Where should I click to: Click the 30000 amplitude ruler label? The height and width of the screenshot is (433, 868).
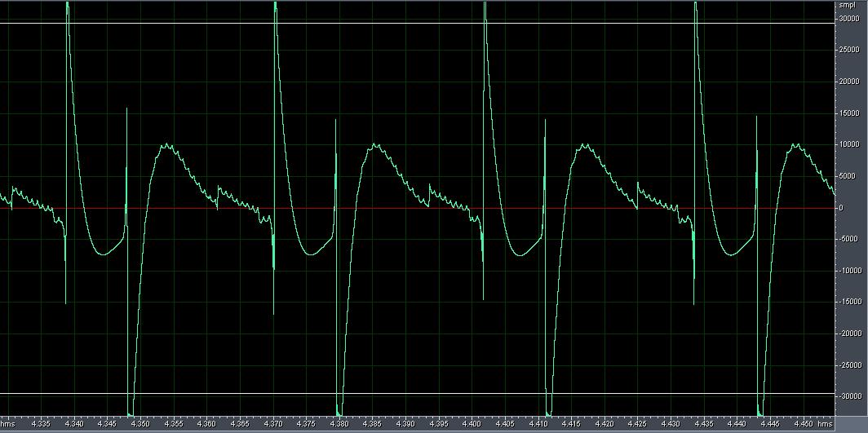(x=849, y=19)
